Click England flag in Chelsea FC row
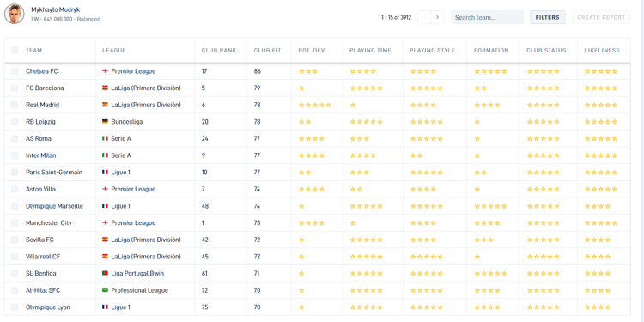Image resolution: width=644 pixels, height=322 pixels. tap(105, 71)
